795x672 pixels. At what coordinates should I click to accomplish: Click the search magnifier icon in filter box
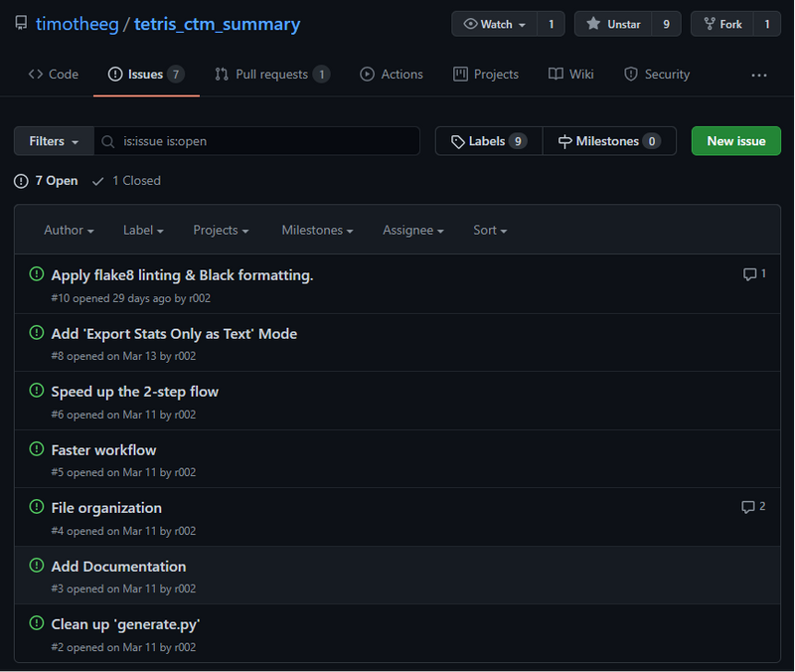tap(108, 141)
